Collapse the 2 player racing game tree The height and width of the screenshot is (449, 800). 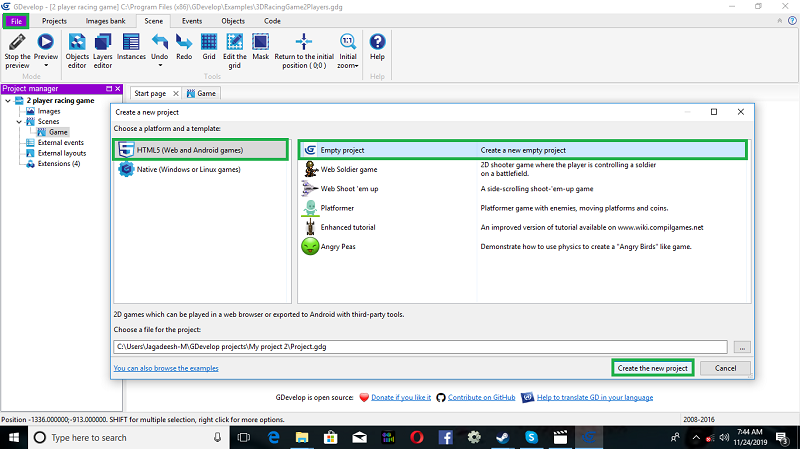tap(8, 101)
